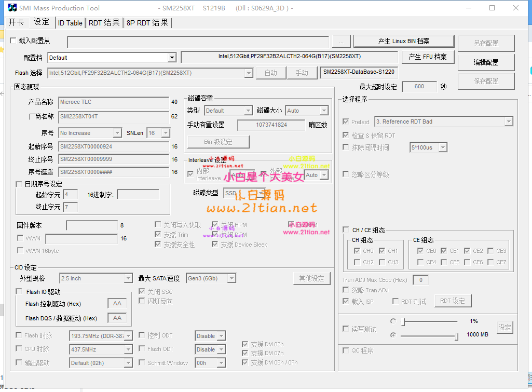Expand the Flash 选择 dropdown
532x392 pixels.
point(249,73)
